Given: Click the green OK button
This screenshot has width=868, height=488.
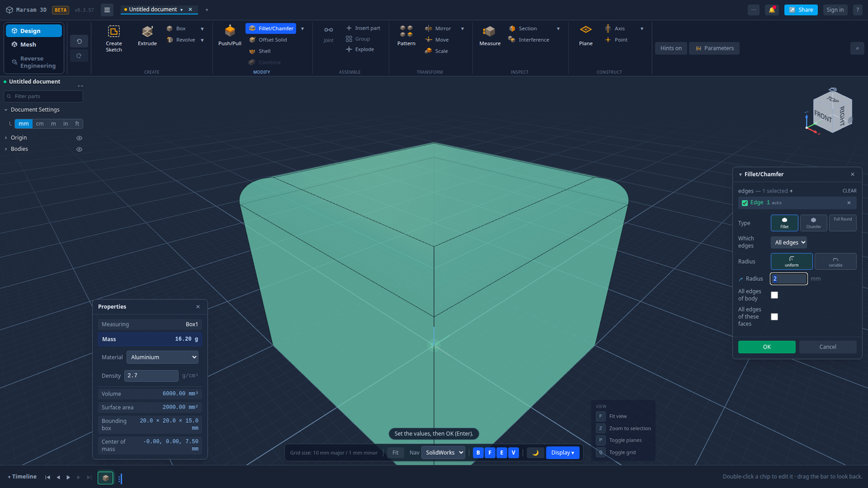Looking at the screenshot, I should [x=767, y=347].
